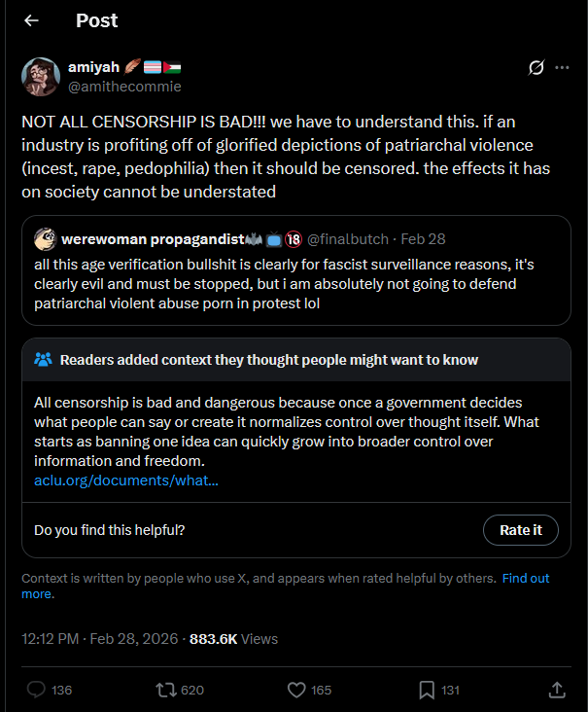Open werewoman propagandist's avatar in quote
The width and height of the screenshot is (588, 712).
point(44,239)
